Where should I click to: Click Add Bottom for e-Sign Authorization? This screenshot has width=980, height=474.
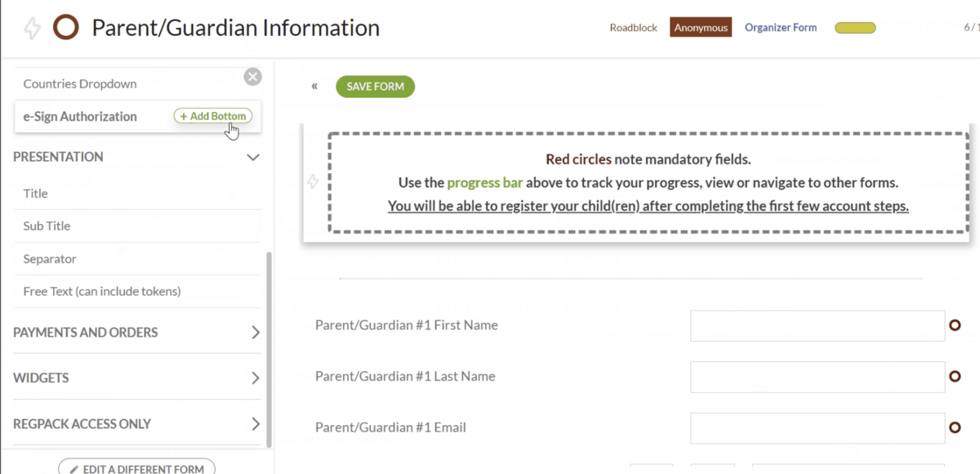pos(212,117)
